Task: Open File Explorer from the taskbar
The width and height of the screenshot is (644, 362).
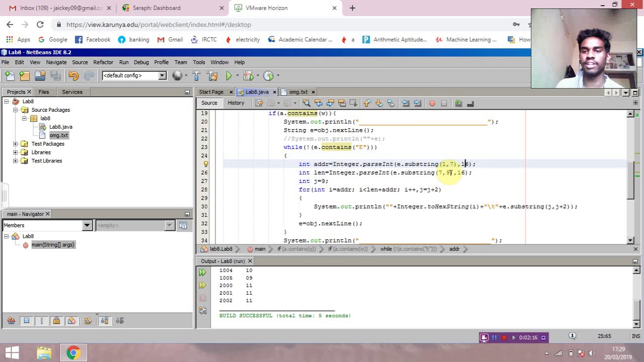Action: [x=44, y=352]
